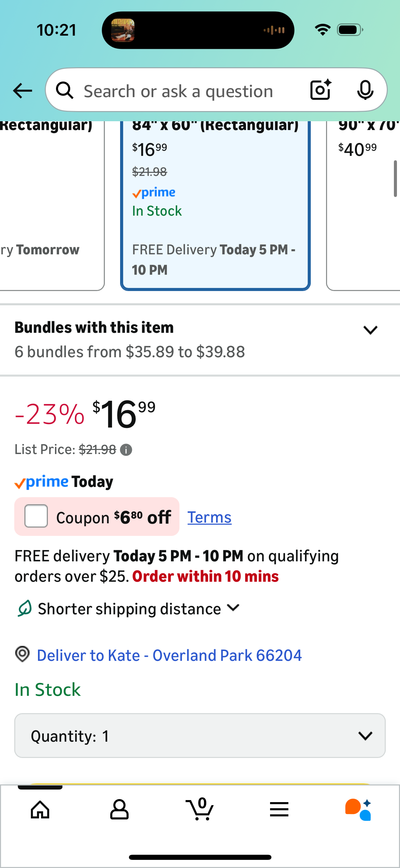Open camera lens visual search

320,90
